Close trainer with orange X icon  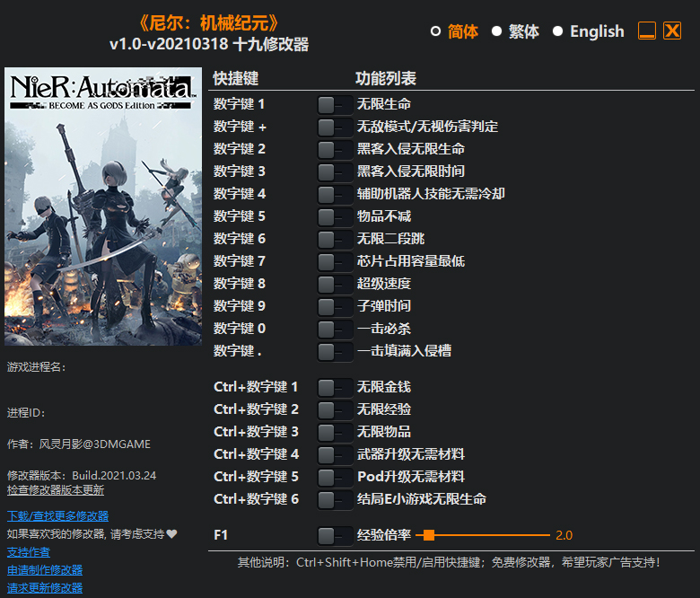[672, 31]
